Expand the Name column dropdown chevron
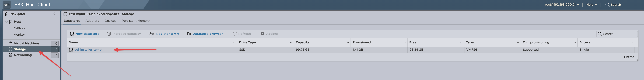Viewport: 644px width, 80px height. point(234,42)
